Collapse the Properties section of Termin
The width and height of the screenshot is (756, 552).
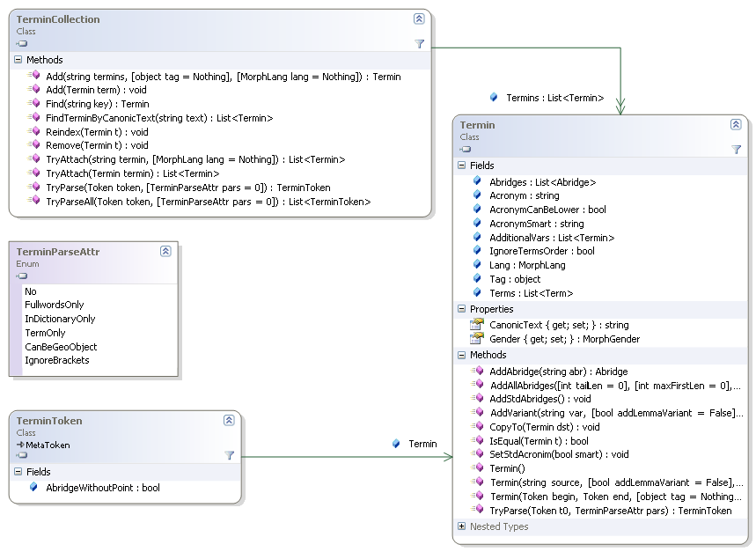pos(461,309)
